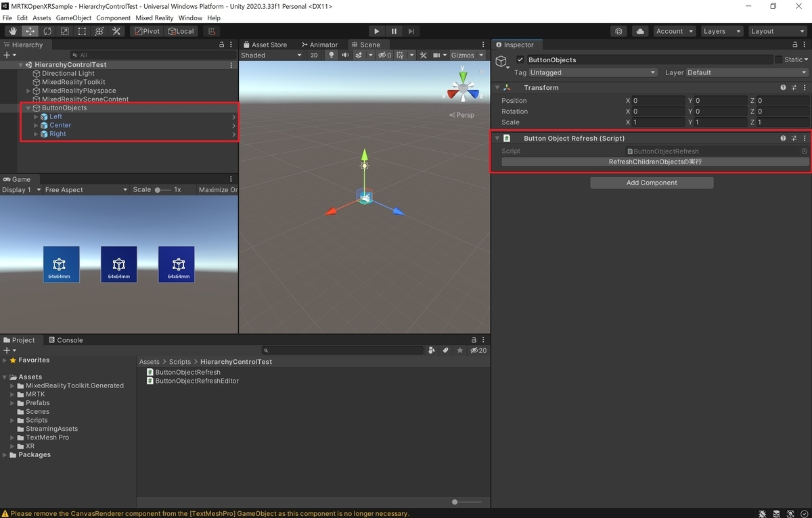812x518 pixels.
Task: Click the Play button
Action: 377,31
